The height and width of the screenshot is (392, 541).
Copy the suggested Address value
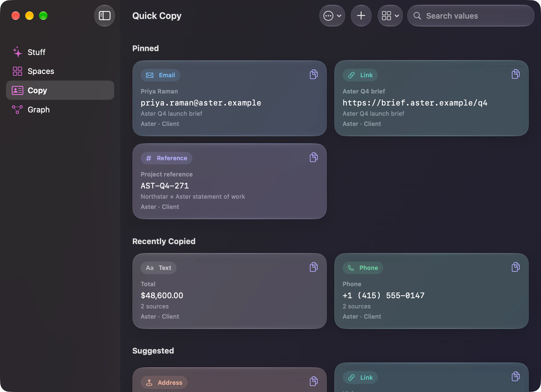(x=313, y=381)
